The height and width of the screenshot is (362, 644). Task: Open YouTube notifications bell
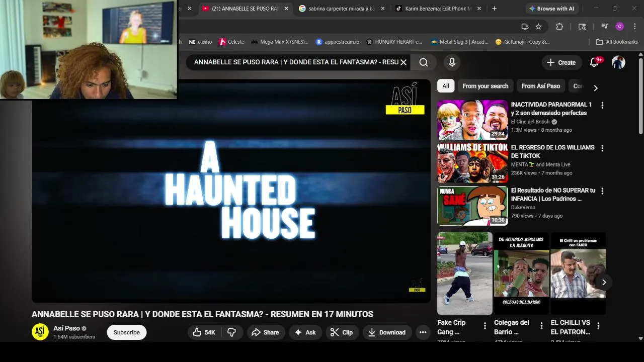click(x=594, y=62)
